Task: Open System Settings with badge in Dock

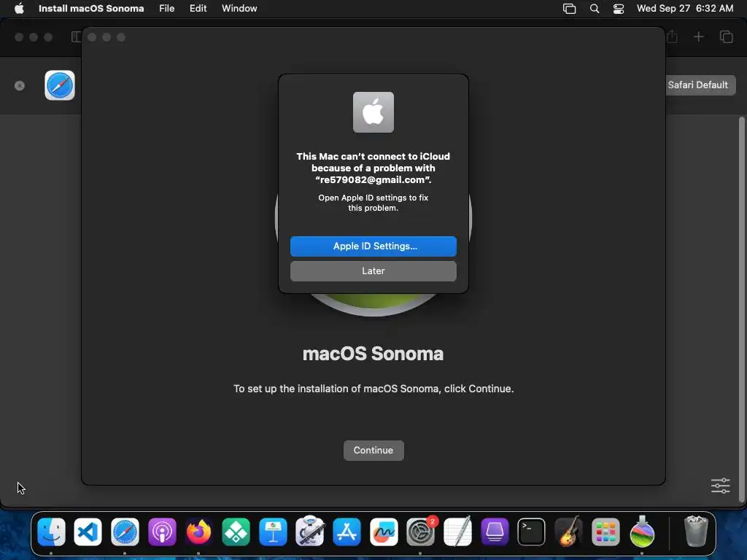Action: [x=421, y=532]
